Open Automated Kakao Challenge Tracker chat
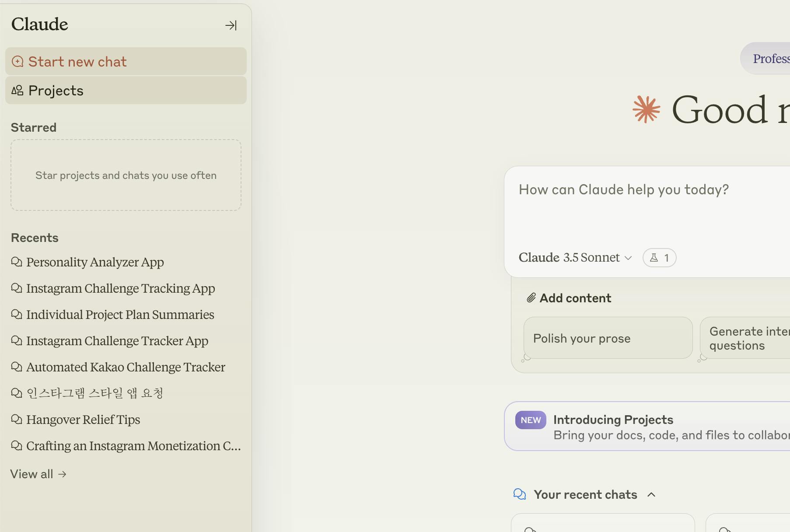 tap(126, 367)
